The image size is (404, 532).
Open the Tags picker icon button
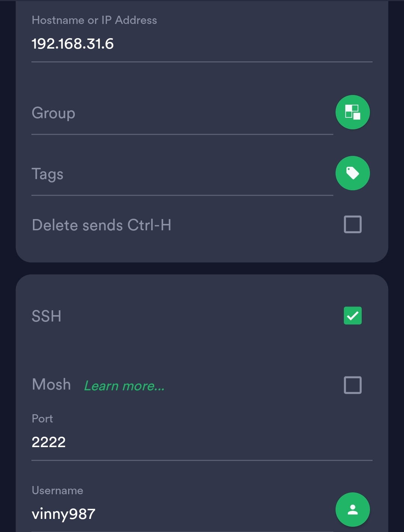pyautogui.click(x=352, y=173)
